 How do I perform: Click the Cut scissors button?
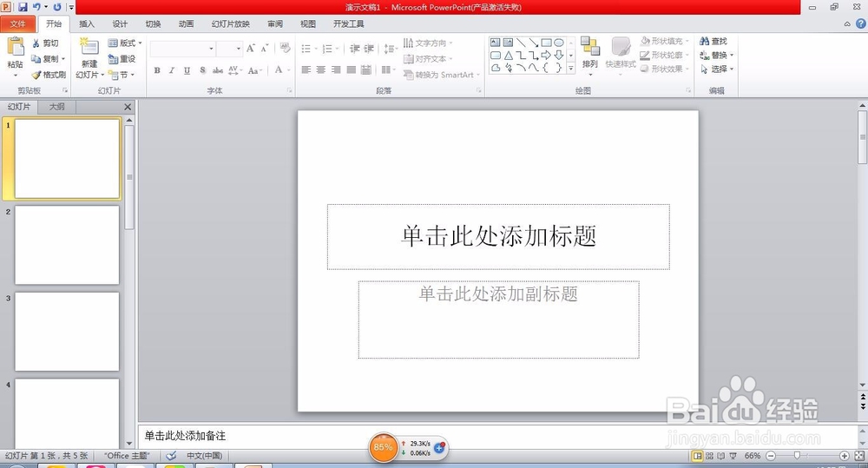(x=44, y=43)
